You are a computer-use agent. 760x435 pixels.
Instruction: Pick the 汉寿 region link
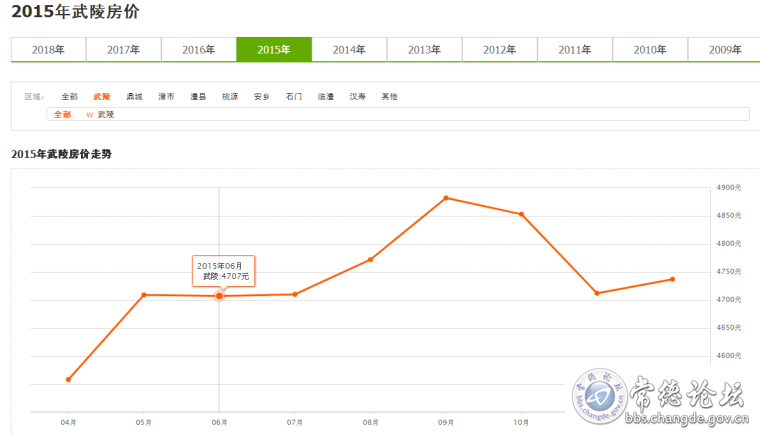pyautogui.click(x=357, y=97)
